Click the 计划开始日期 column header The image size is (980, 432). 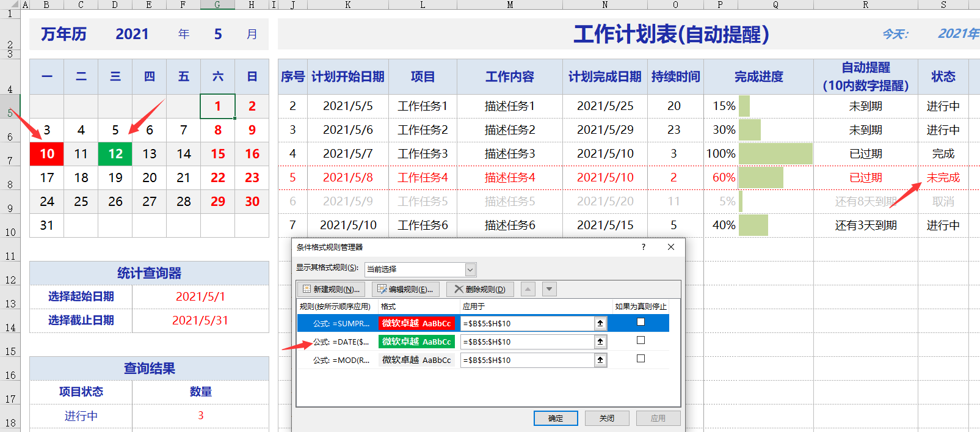pos(348,77)
